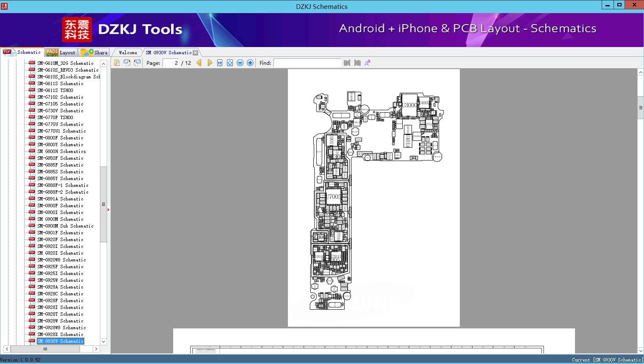Click the PDF icon beside SM-G920W8 Schematic

pyautogui.click(x=32, y=260)
